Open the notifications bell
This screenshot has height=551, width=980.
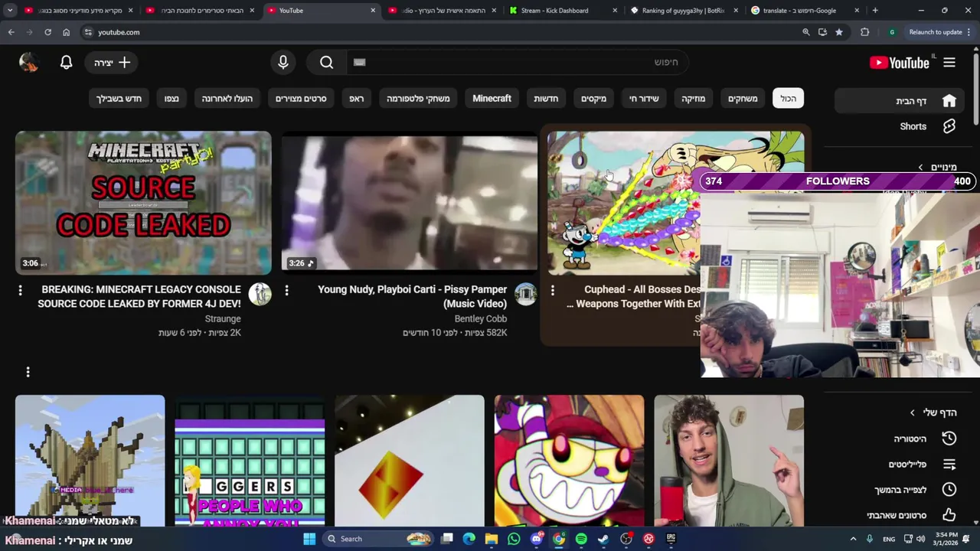tap(67, 63)
